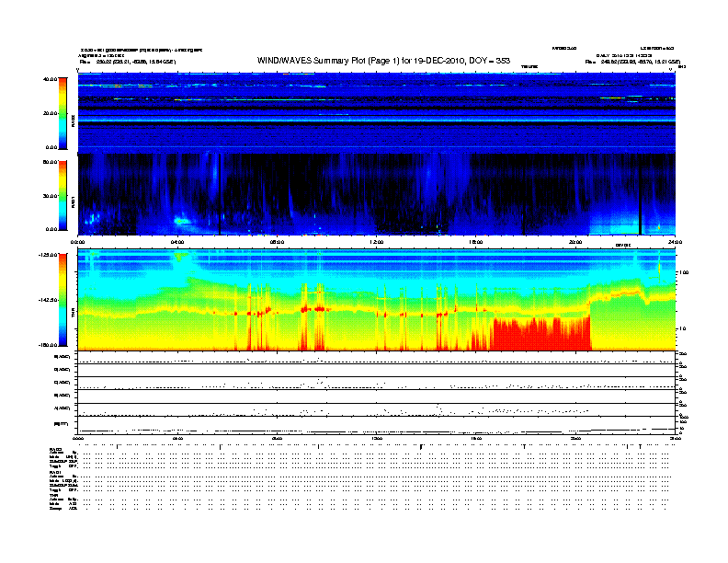Select the RAD2 rainbow color scale bar
The height and width of the screenshot is (563, 728).
(63, 113)
